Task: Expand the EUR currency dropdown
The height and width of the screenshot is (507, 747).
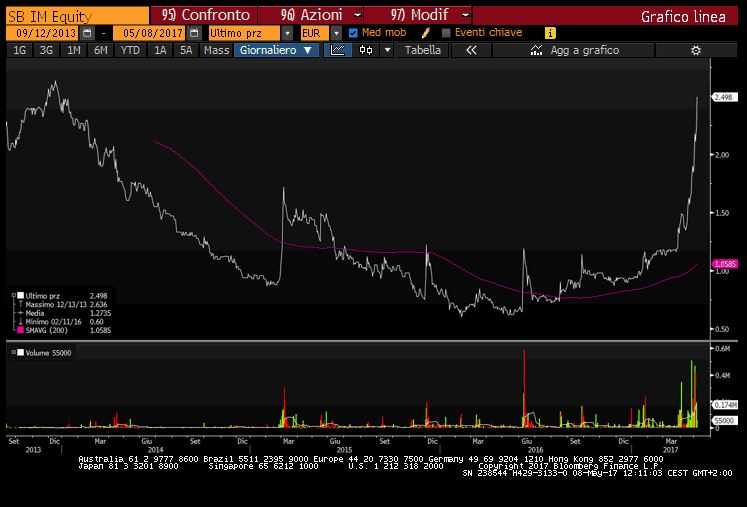Action: click(337, 33)
